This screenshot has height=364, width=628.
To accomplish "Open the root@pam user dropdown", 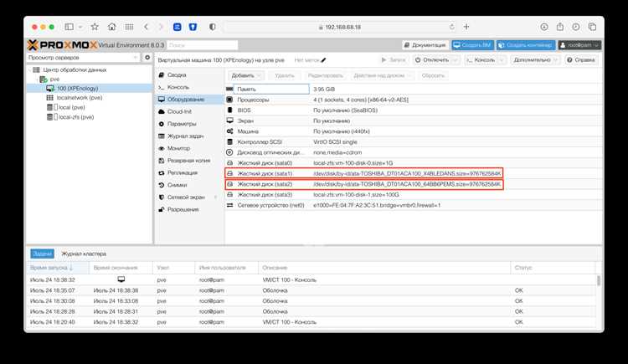I will 579,45.
